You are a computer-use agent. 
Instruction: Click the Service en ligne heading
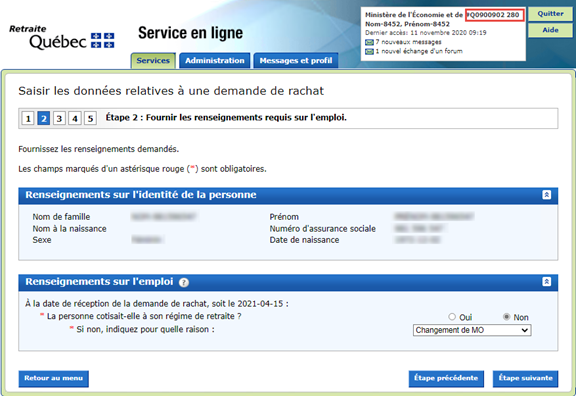[190, 33]
